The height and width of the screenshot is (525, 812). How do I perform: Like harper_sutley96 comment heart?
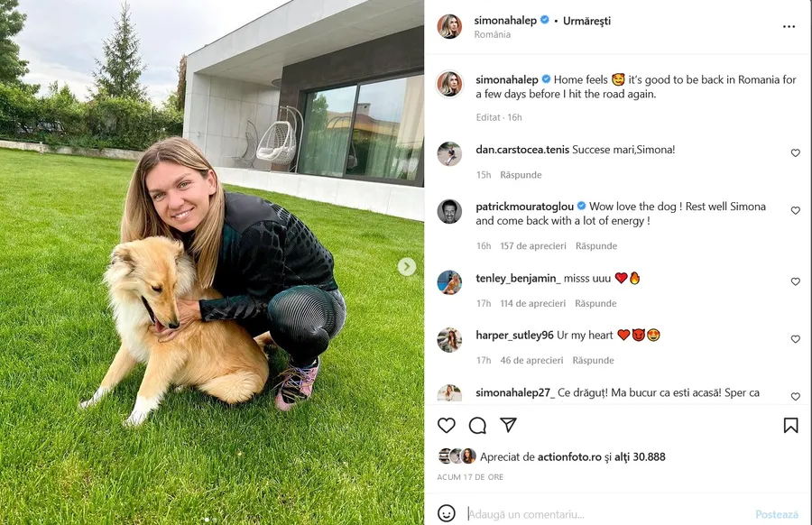[796, 339]
